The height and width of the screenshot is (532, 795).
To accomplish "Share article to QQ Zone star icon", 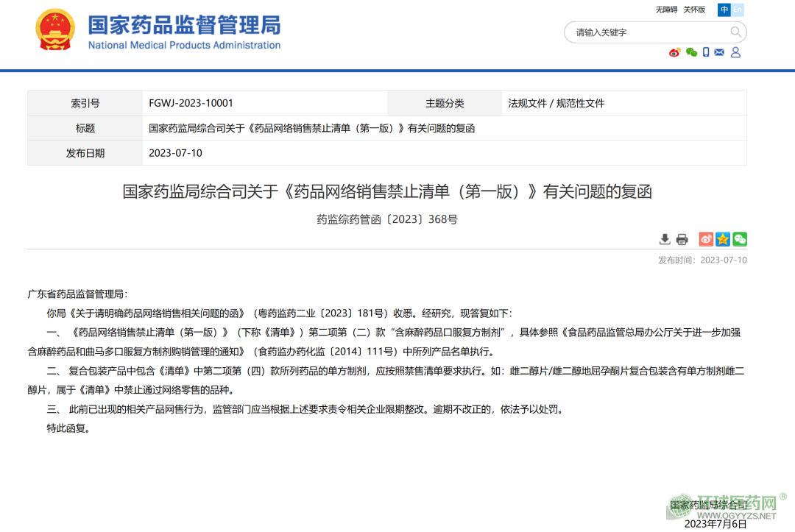I will click(x=723, y=239).
